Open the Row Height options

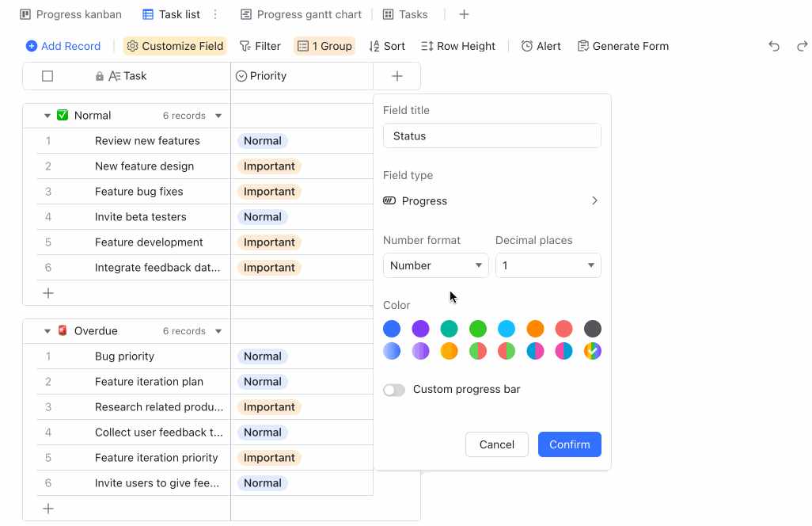click(458, 46)
